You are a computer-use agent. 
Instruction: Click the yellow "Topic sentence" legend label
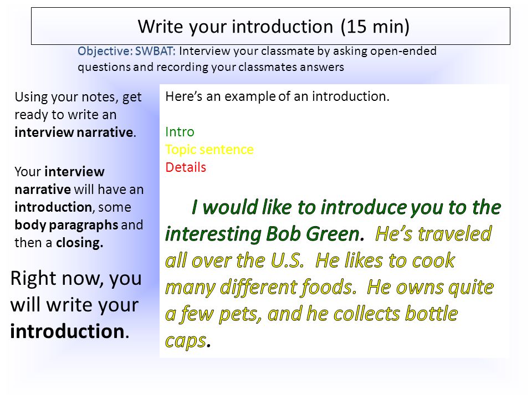coord(209,150)
